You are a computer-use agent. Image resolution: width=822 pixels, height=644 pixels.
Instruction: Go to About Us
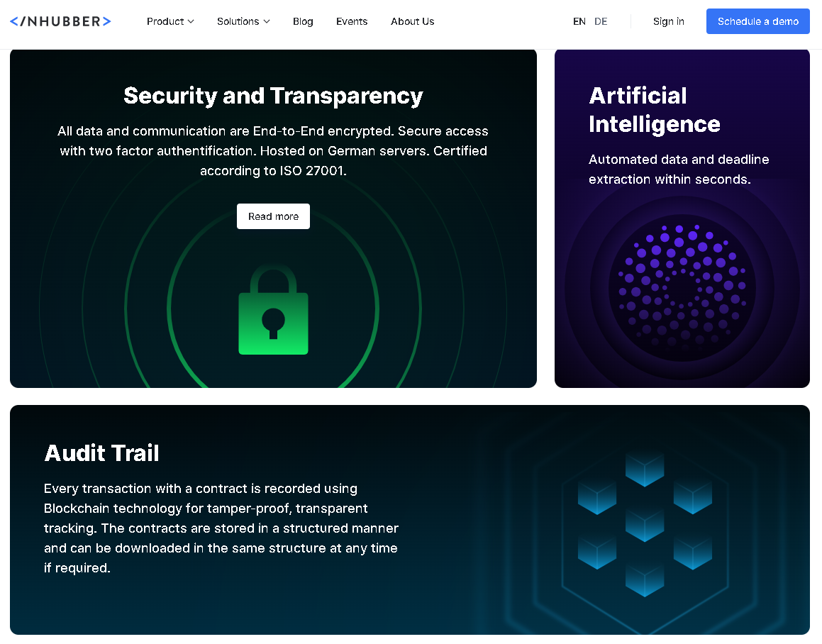(413, 21)
